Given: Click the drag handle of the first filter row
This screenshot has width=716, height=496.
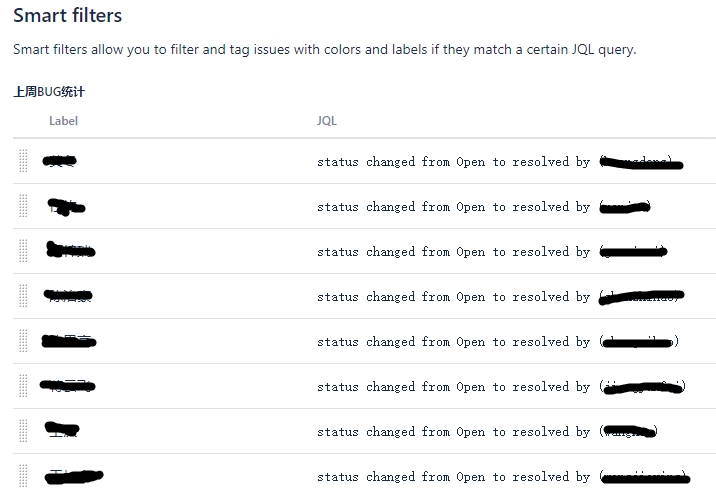Looking at the screenshot, I should click(23, 161).
